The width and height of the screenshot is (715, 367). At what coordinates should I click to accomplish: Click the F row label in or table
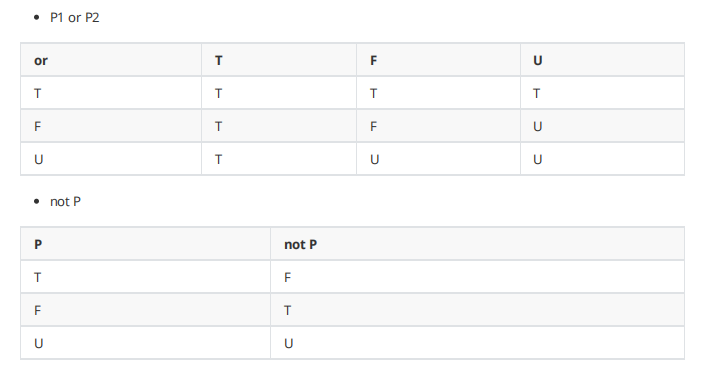click(111, 126)
